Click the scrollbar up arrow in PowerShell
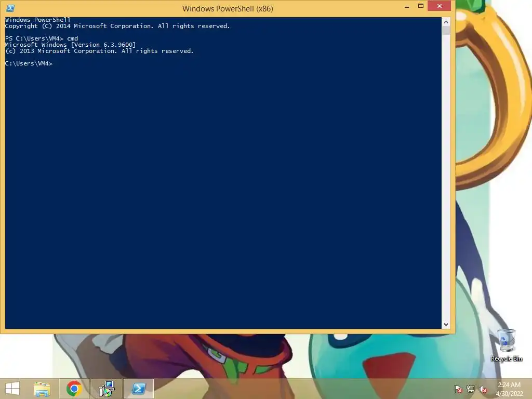Viewport: 532px width, 399px height. click(446, 22)
